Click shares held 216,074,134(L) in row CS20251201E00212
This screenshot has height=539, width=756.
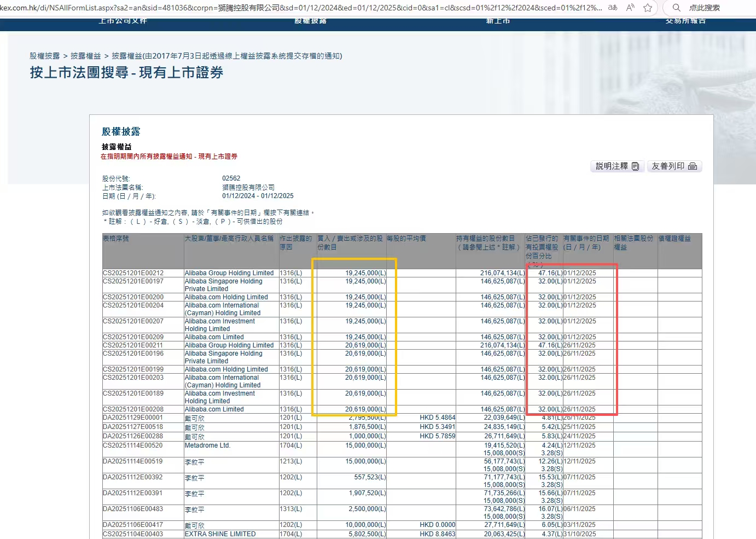503,273
